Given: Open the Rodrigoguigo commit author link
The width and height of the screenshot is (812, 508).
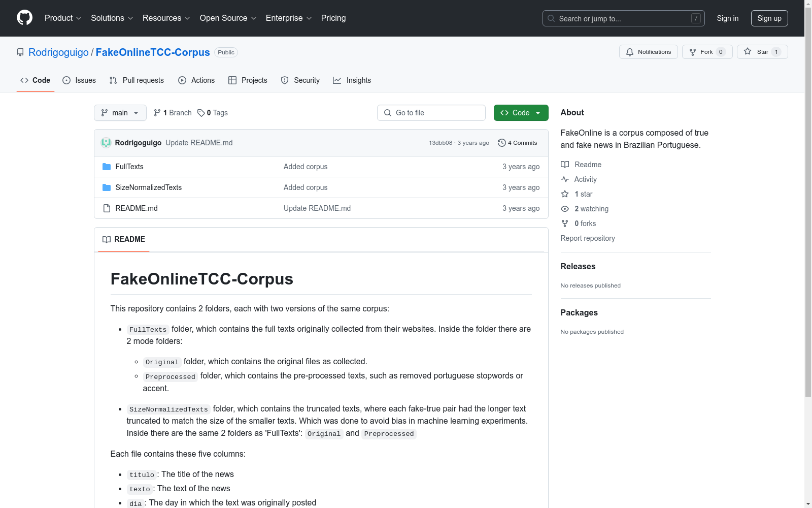Looking at the screenshot, I should [138, 143].
